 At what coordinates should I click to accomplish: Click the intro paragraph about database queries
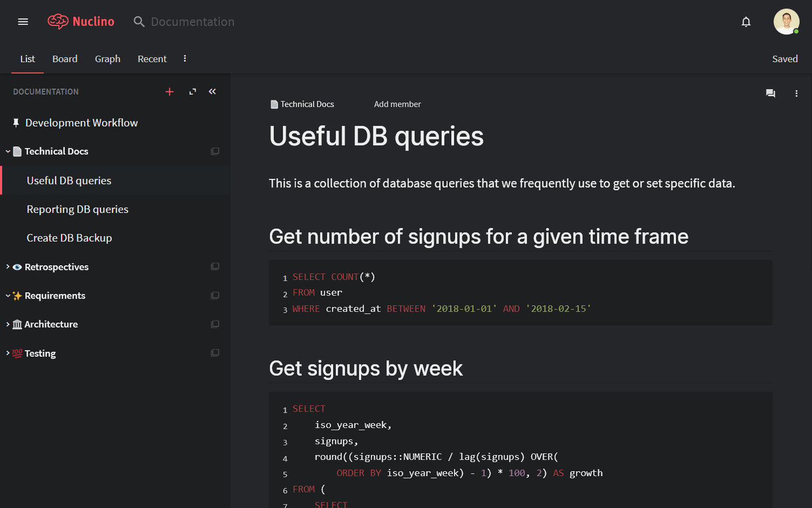click(x=502, y=183)
